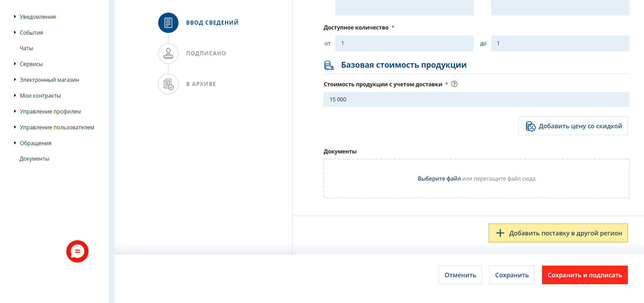Expand the Управление профилем arrow
644x303 pixels.
coord(15,111)
